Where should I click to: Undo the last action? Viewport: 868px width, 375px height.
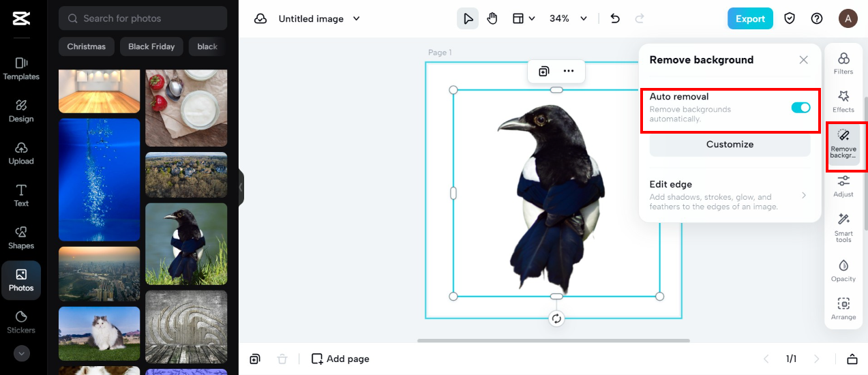tap(615, 18)
